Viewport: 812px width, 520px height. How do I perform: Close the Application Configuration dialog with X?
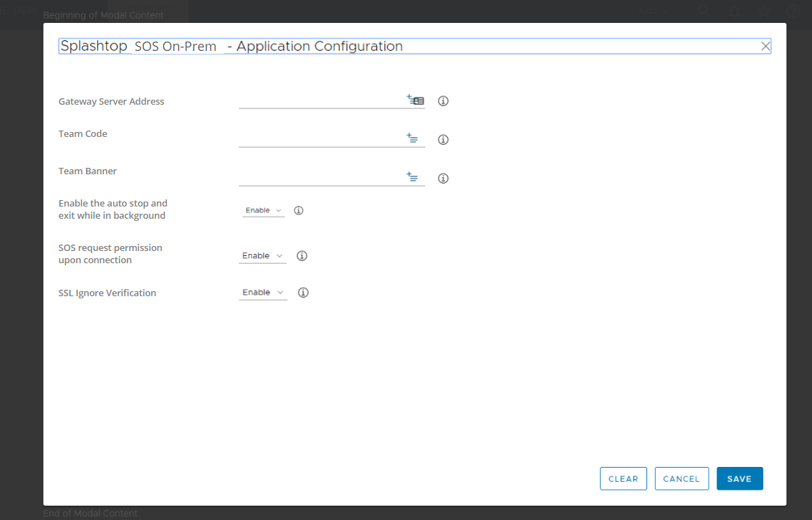[765, 46]
